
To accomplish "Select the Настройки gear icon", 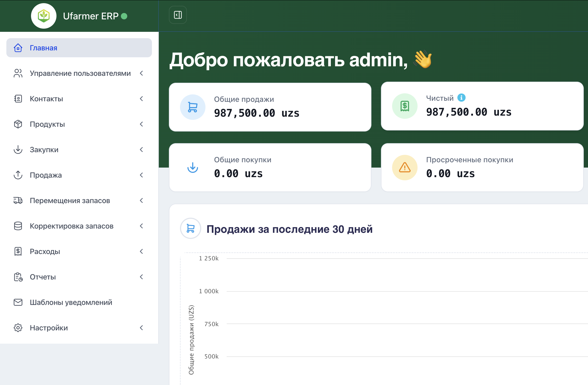I will tap(18, 328).
